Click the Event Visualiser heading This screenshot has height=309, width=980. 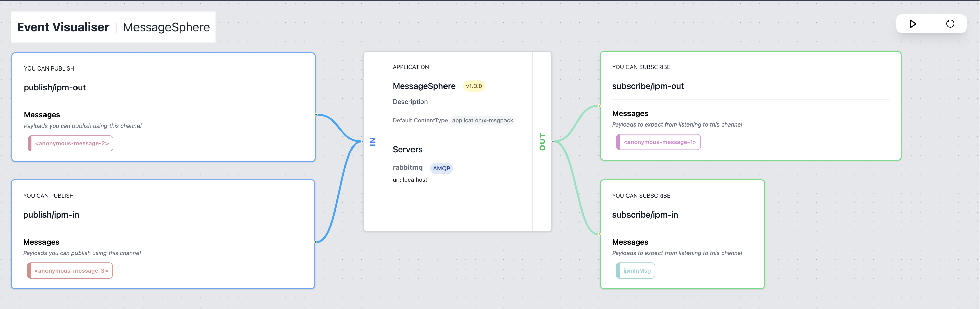coord(63,27)
